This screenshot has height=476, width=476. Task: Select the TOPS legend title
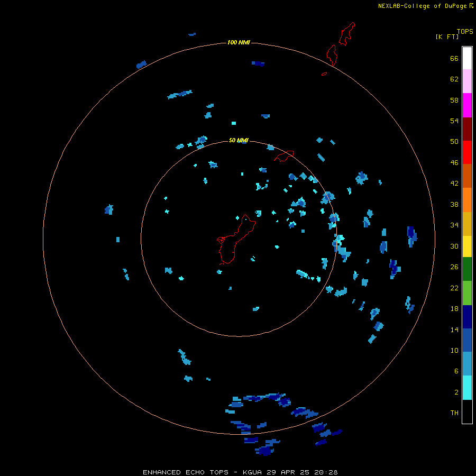click(465, 31)
